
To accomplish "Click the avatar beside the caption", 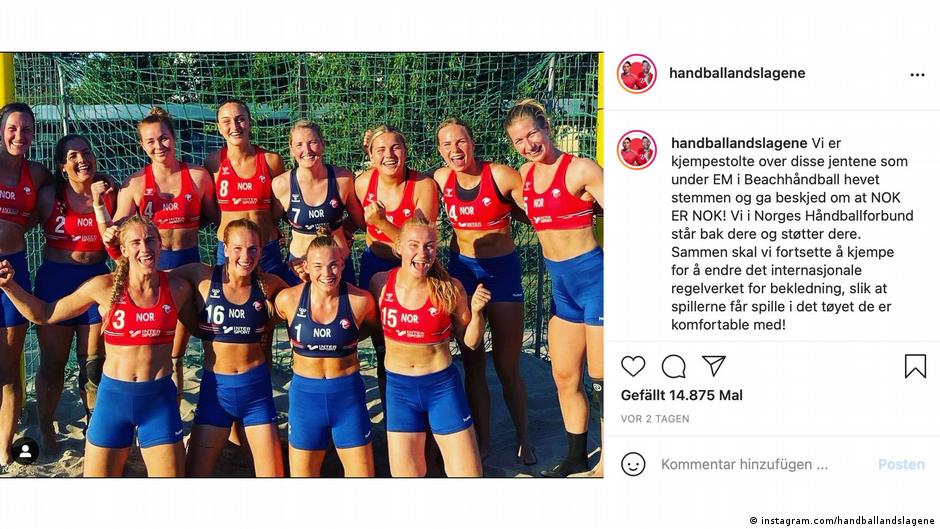I will pyautogui.click(x=637, y=150).
